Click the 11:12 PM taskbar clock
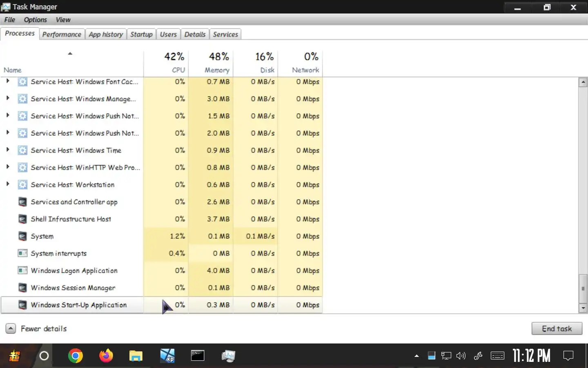 click(x=532, y=356)
